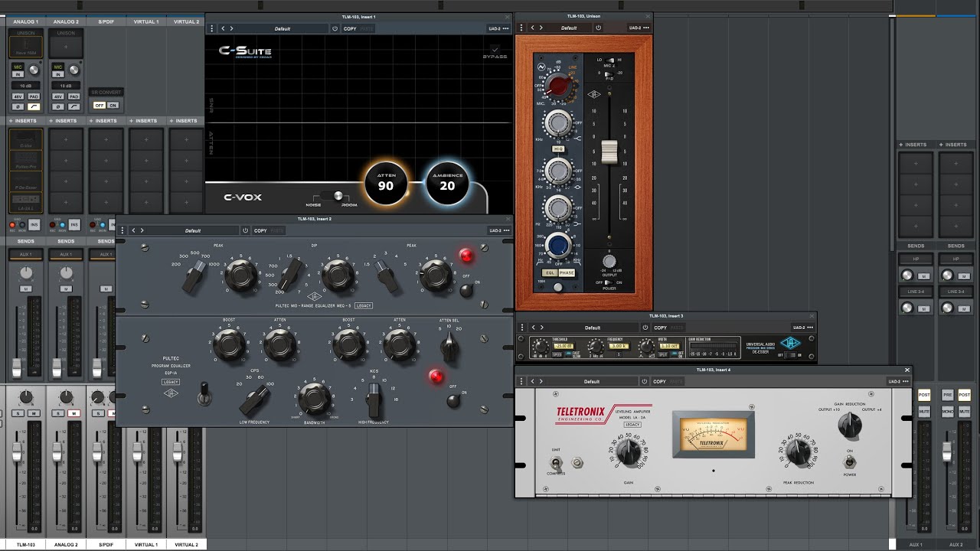Click the C-Vox AMBIENCE 20 knob
This screenshot has height=551, width=980.
(x=447, y=184)
